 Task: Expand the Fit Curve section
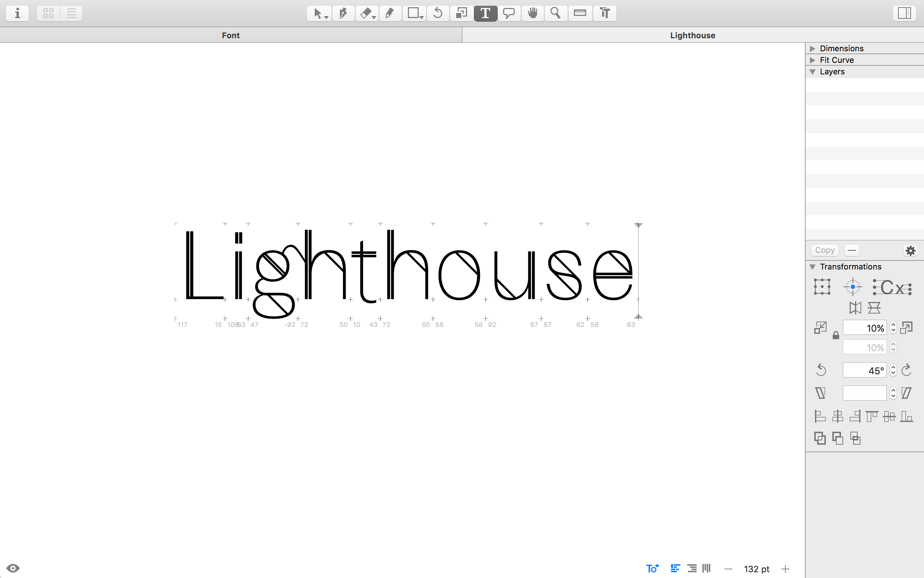812,60
